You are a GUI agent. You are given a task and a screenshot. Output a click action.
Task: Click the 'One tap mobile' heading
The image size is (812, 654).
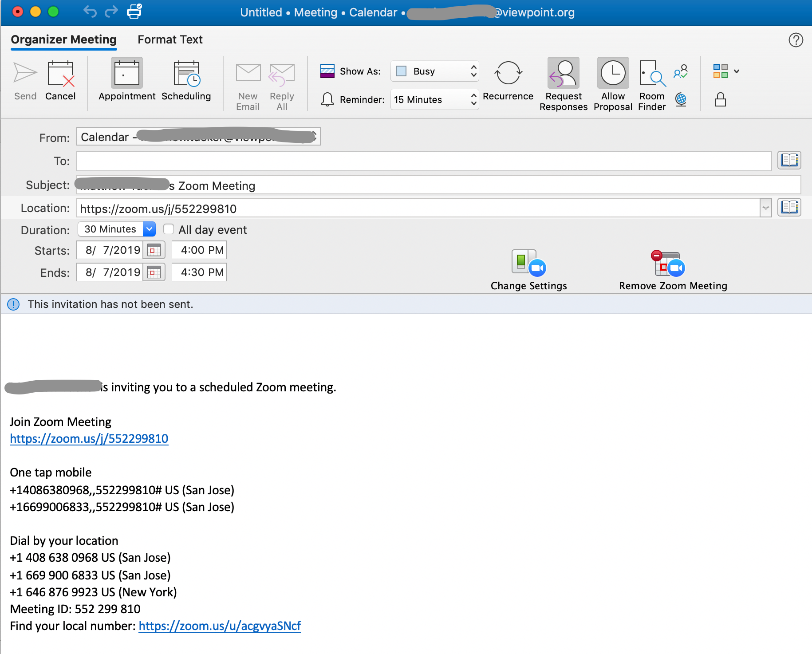[x=51, y=473]
